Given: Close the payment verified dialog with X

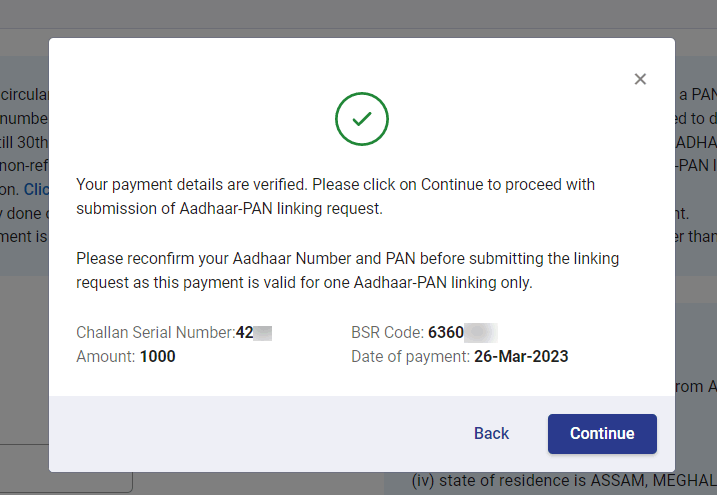Looking at the screenshot, I should 640,79.
